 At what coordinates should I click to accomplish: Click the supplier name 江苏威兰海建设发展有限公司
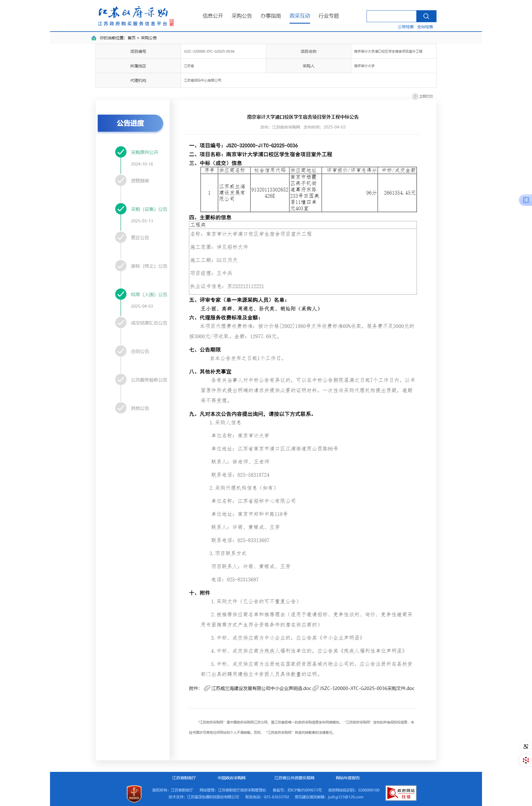[x=232, y=193]
